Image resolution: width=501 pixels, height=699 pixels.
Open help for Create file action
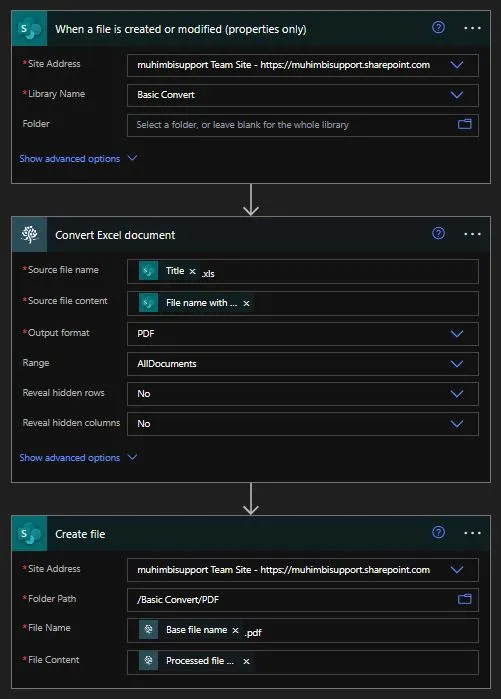(438, 532)
